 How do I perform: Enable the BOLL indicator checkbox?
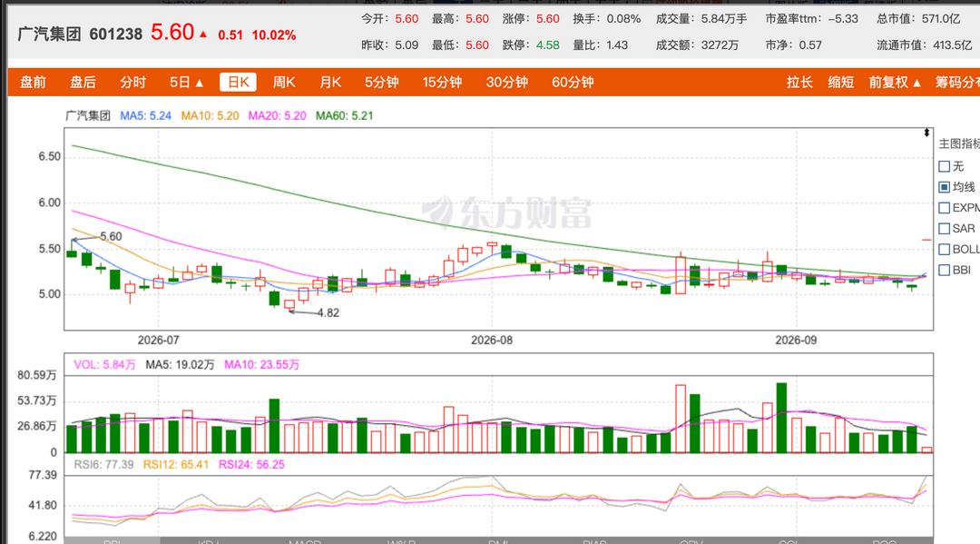tap(945, 249)
